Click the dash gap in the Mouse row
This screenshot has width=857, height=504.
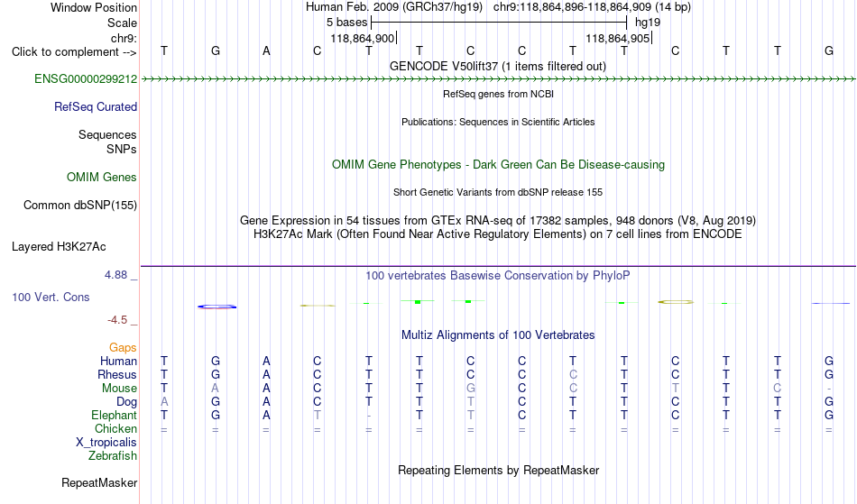829,389
